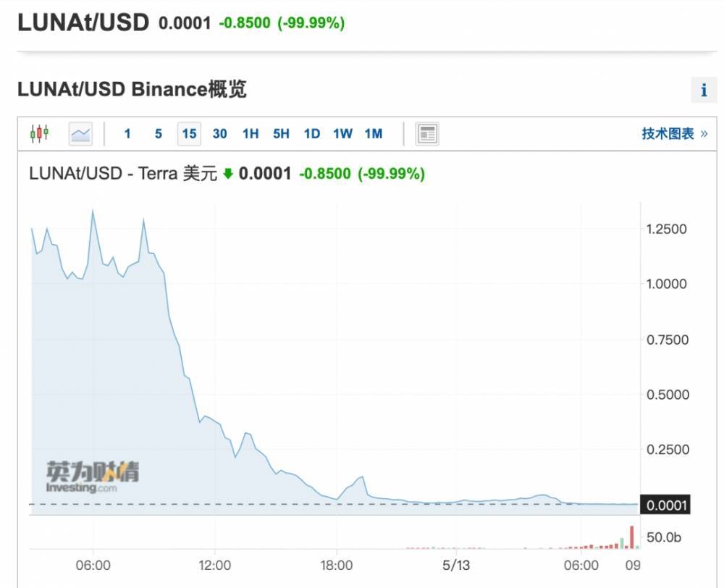Select the 5 minute interval
Screen dimensions: 724x588
(158, 134)
